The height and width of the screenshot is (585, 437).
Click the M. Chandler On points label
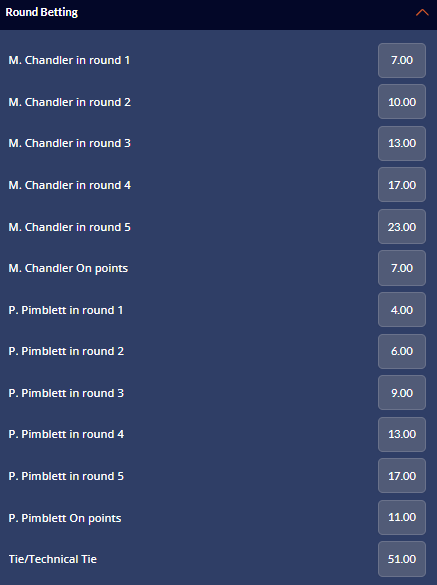click(68, 268)
